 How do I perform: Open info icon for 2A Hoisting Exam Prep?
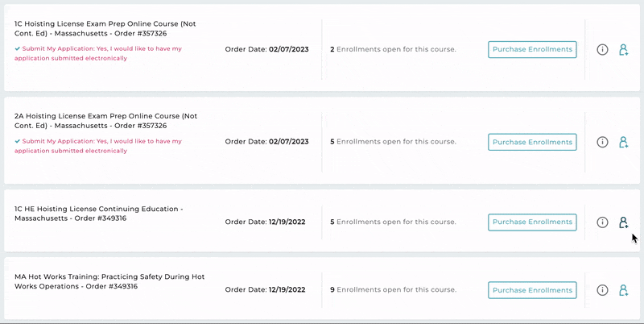click(x=602, y=143)
